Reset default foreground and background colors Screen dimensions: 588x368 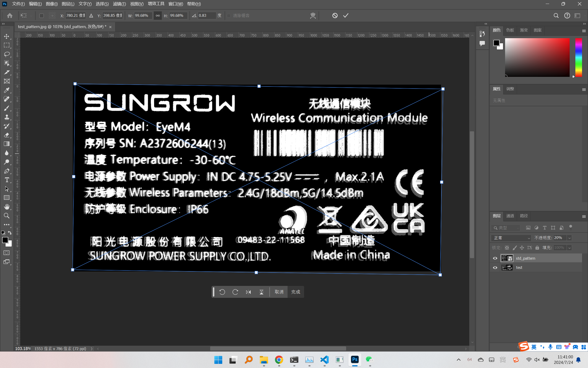(3, 233)
